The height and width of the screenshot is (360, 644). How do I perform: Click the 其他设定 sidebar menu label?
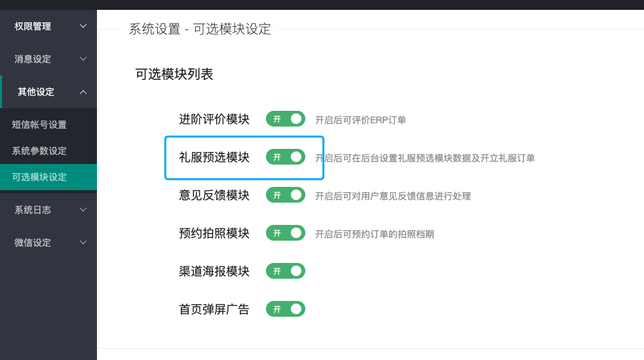tap(36, 92)
